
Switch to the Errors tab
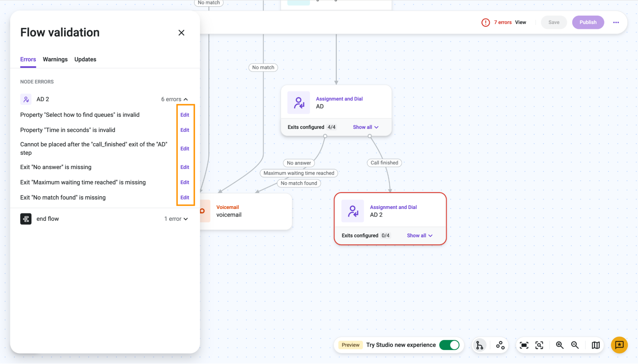pos(28,59)
